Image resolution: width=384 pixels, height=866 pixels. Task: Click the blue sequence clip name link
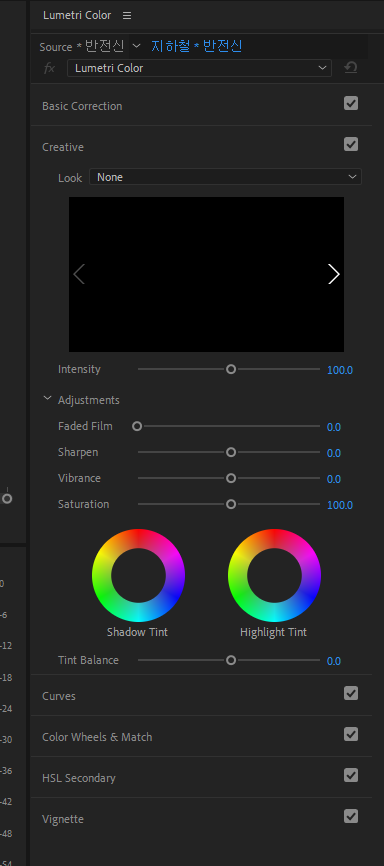pyautogui.click(x=197, y=46)
